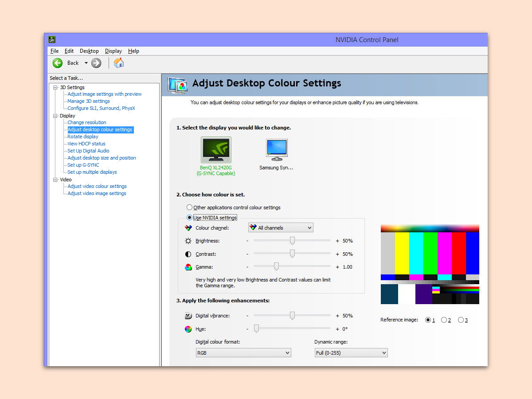Open Configure SLI, Surround, PhysX
Image resolution: width=532 pixels, height=399 pixels.
[x=101, y=108]
